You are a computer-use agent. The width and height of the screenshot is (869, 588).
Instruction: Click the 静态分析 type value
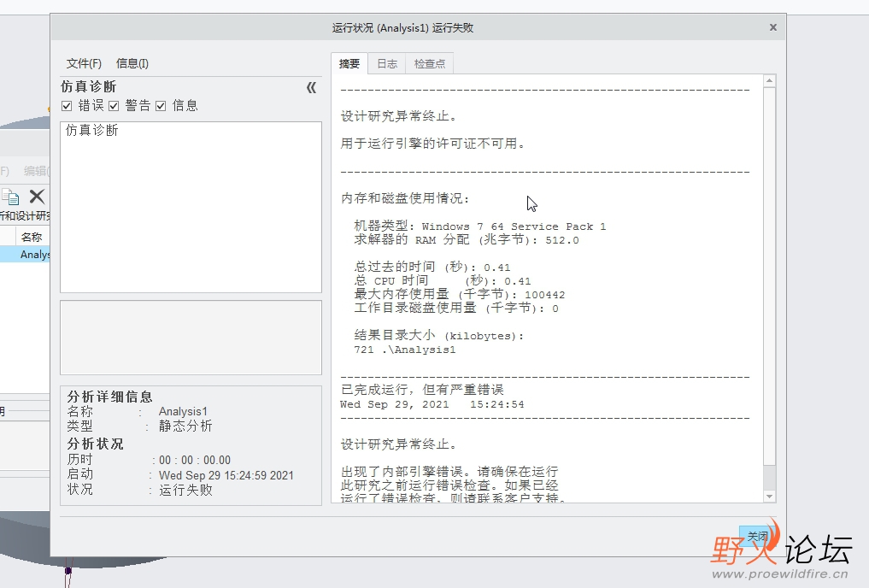[x=185, y=426]
